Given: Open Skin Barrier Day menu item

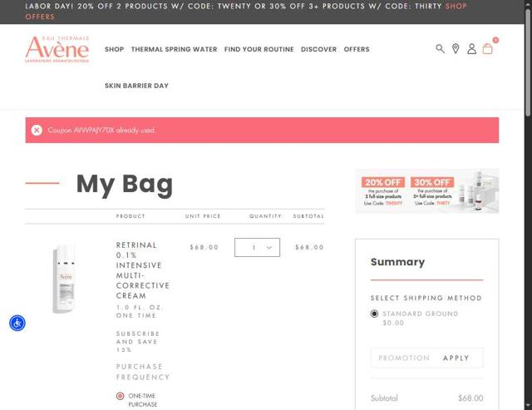Looking at the screenshot, I should 136,86.
